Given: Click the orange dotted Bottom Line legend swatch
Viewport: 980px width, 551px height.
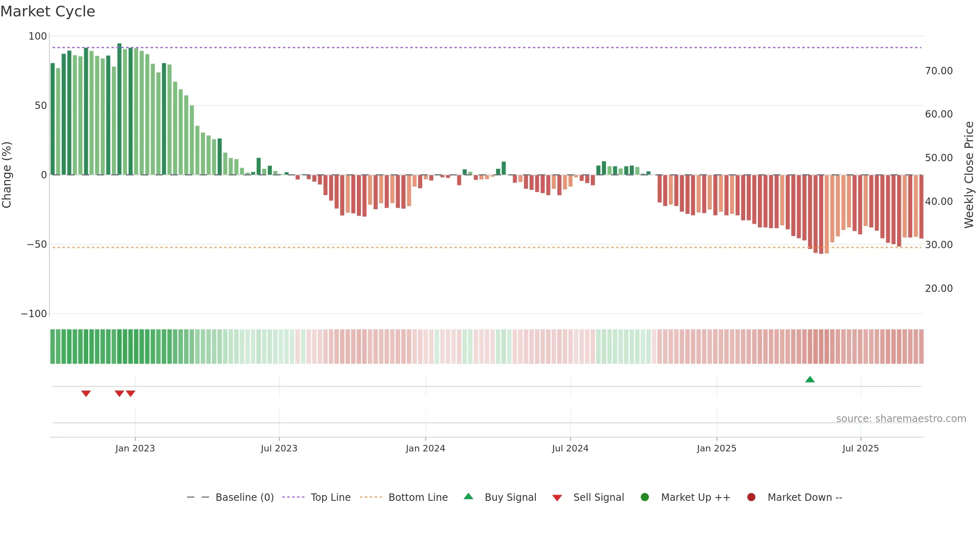Looking at the screenshot, I should coord(371,497).
